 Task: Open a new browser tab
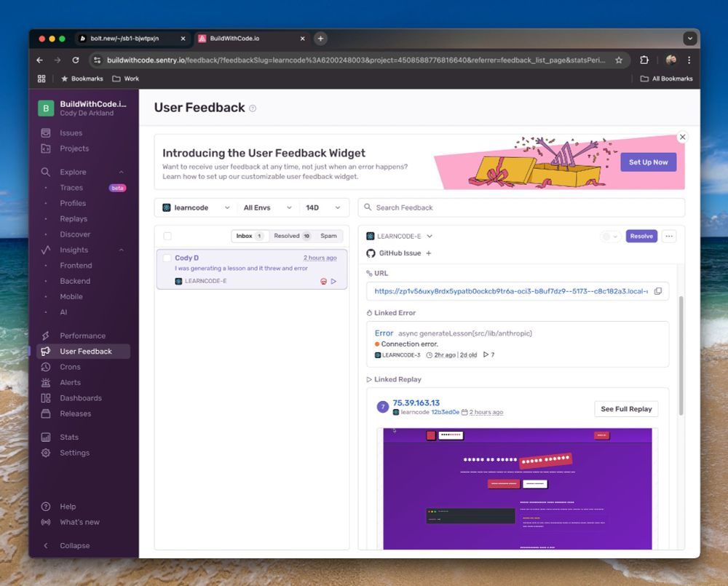pyautogui.click(x=320, y=39)
